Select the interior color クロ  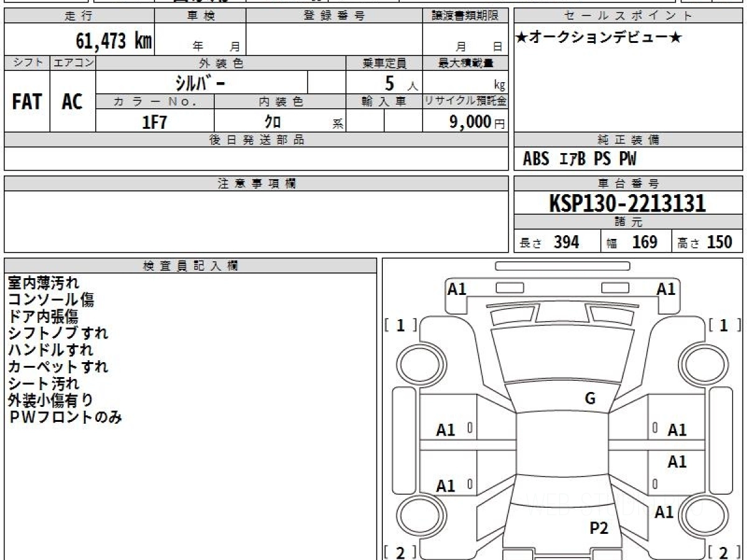click(x=273, y=121)
